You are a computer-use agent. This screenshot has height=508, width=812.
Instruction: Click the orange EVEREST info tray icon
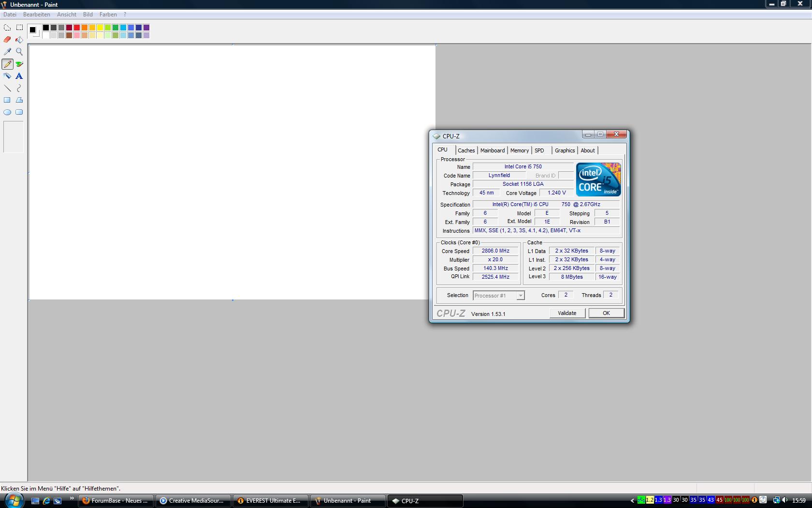(x=754, y=500)
